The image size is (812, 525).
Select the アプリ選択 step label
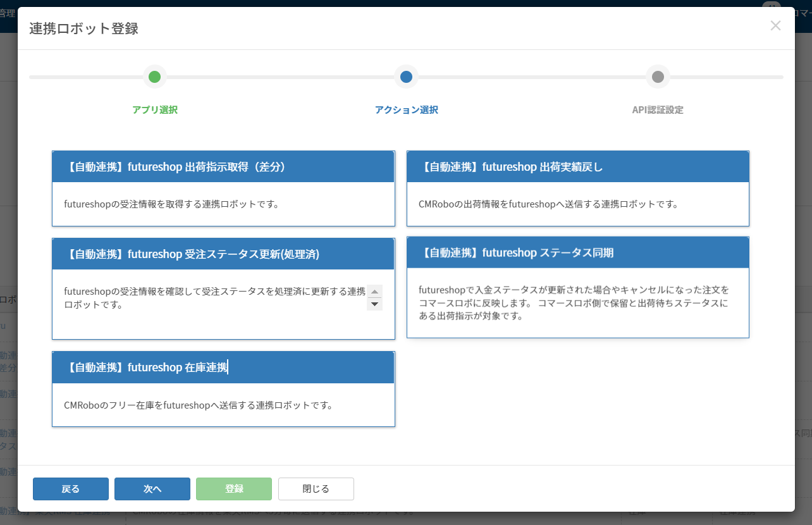coord(155,110)
